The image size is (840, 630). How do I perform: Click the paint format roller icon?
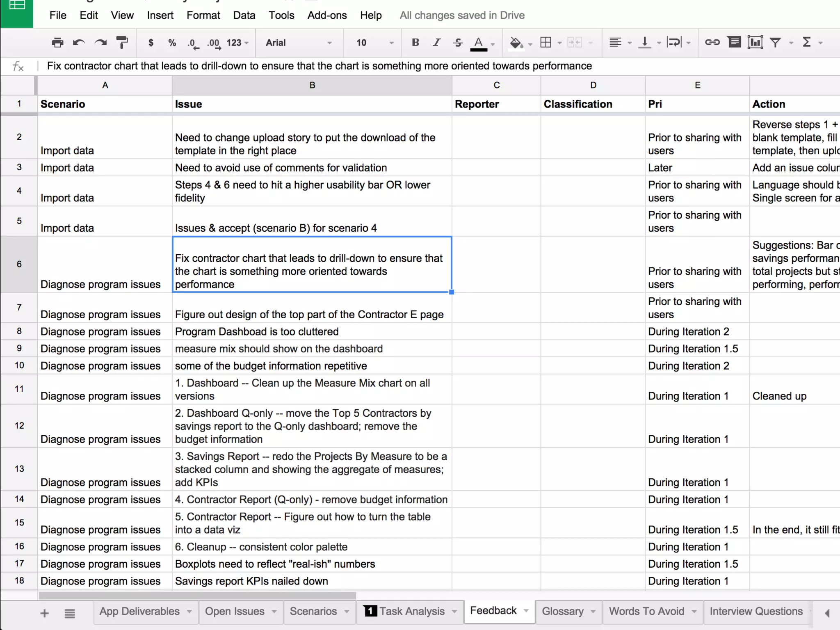pos(122,43)
